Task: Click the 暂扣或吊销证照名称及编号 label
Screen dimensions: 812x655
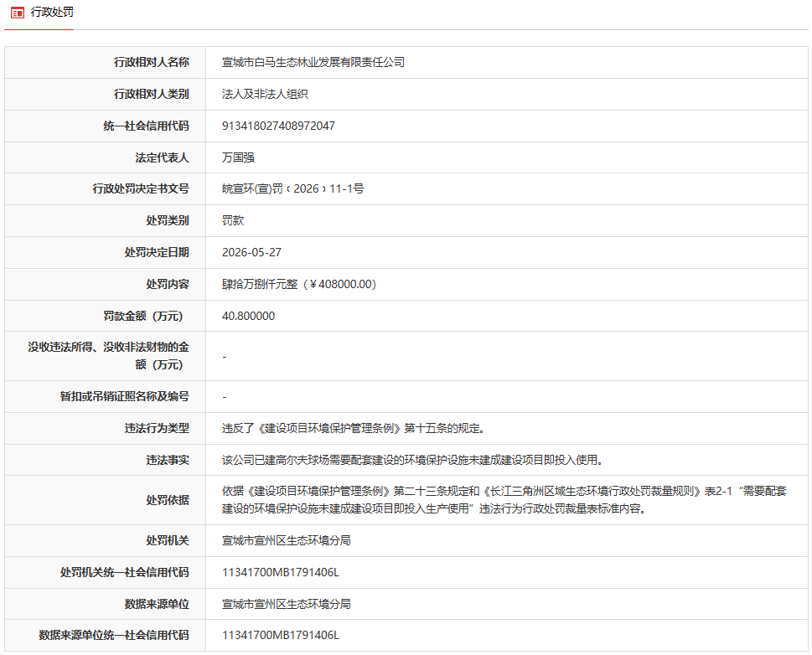Action: (x=125, y=397)
